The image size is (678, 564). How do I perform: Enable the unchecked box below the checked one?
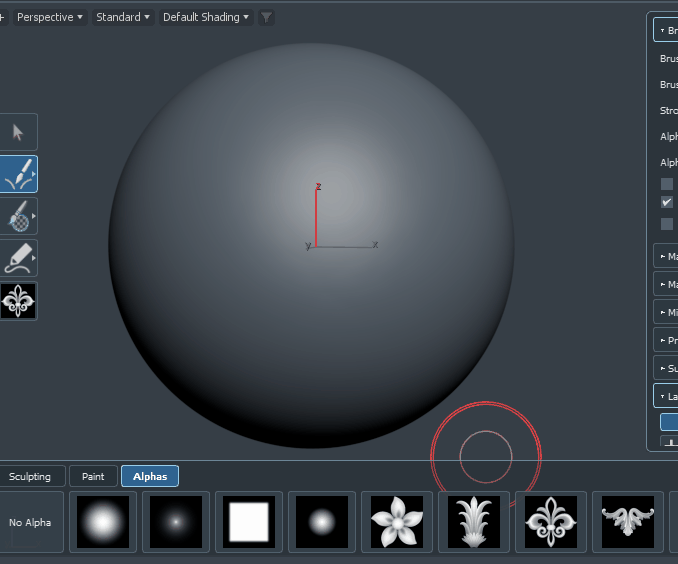[x=667, y=224]
